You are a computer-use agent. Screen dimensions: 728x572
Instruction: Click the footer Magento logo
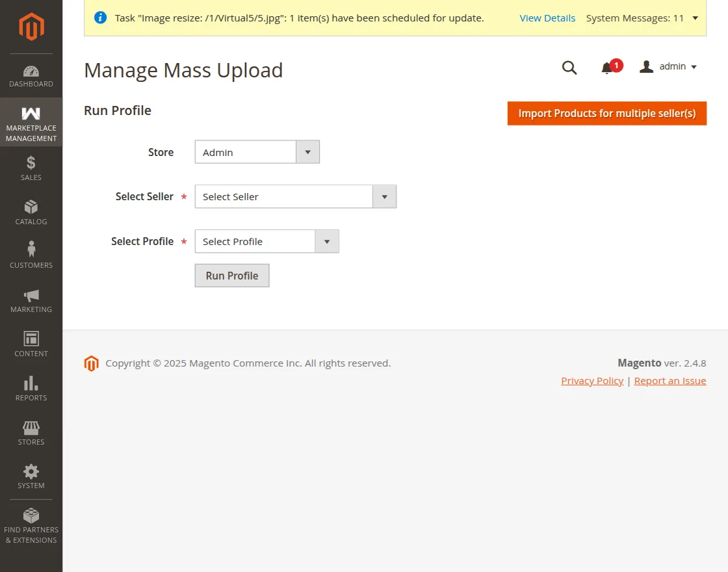[92, 363]
